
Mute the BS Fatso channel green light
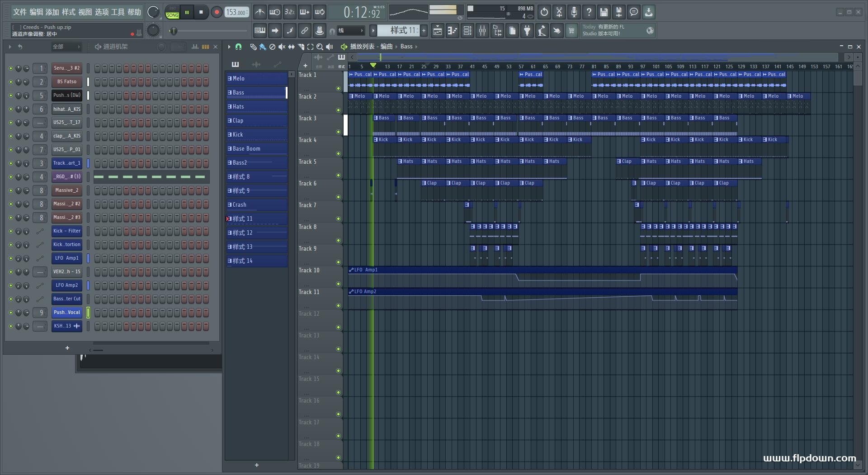pyautogui.click(x=11, y=82)
